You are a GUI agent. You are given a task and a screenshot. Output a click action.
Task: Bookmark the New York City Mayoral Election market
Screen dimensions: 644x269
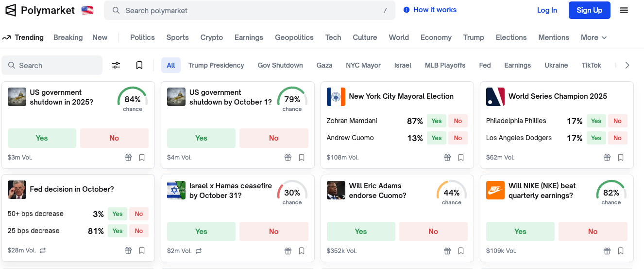461,157
